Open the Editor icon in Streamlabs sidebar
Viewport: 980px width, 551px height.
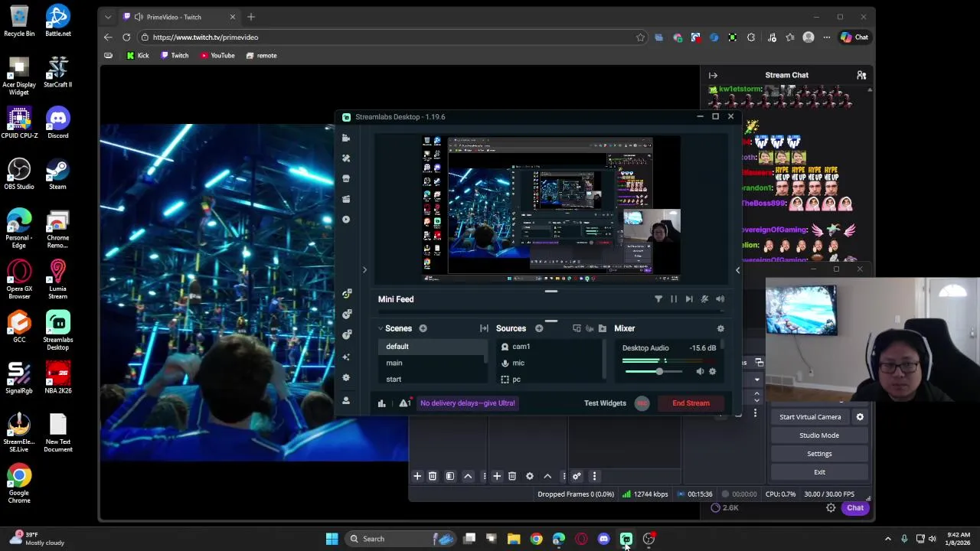point(346,138)
